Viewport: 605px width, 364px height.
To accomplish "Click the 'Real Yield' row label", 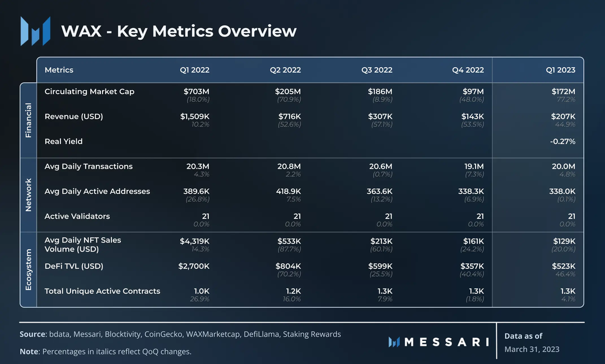I will (64, 142).
